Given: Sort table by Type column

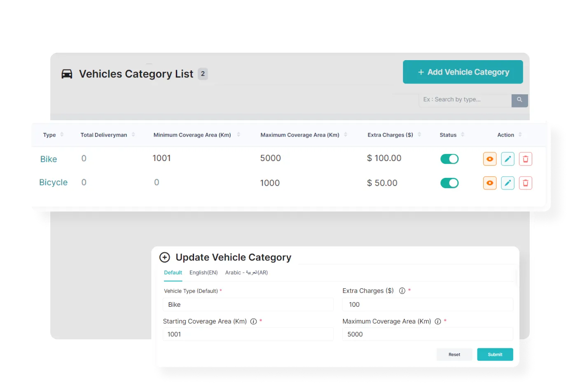Looking at the screenshot, I should click(62, 135).
